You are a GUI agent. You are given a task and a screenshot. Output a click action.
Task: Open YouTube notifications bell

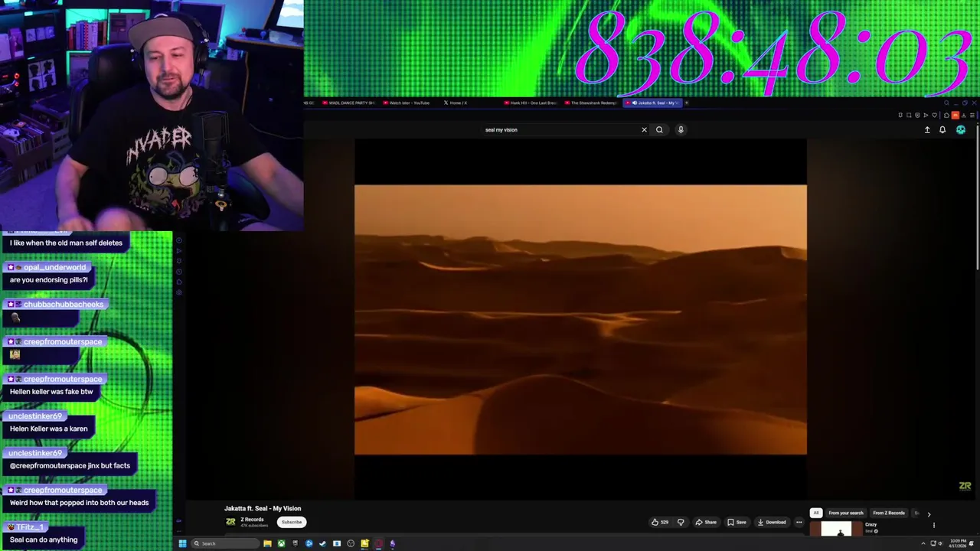(x=942, y=130)
